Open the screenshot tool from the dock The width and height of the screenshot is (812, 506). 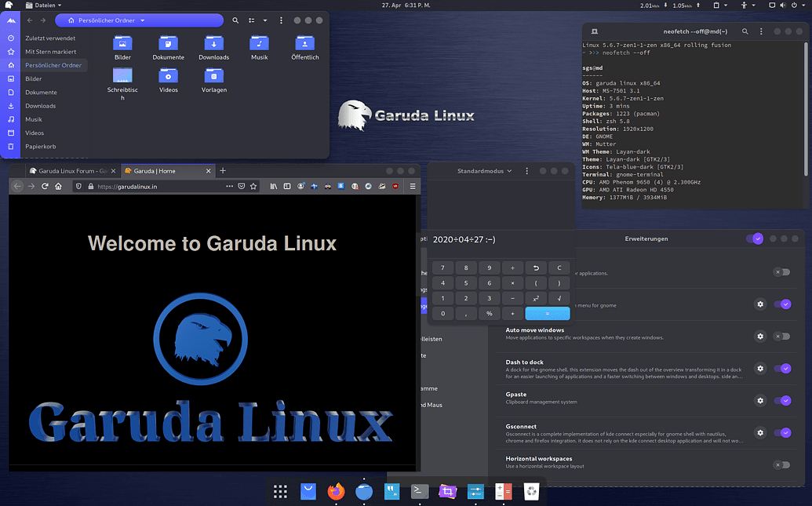pyautogui.click(x=447, y=492)
